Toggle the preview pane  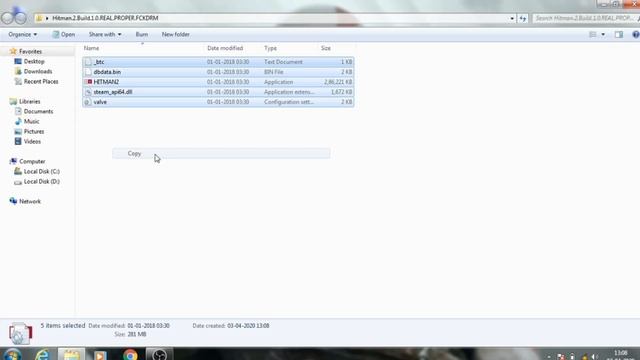click(619, 35)
